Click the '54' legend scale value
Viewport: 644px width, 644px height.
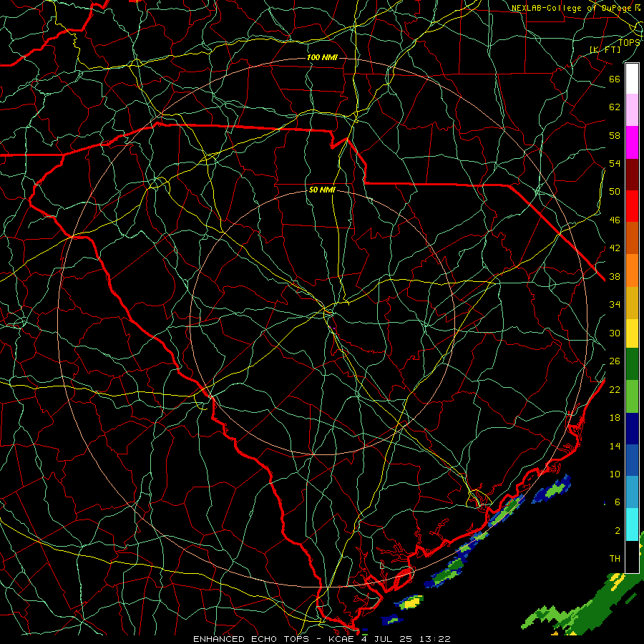(615, 163)
